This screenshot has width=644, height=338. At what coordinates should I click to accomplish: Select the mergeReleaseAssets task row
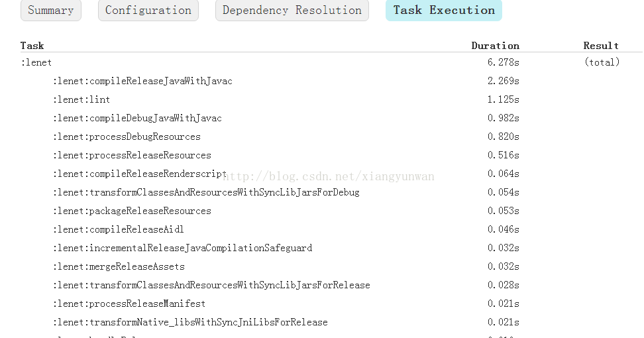[119, 266]
